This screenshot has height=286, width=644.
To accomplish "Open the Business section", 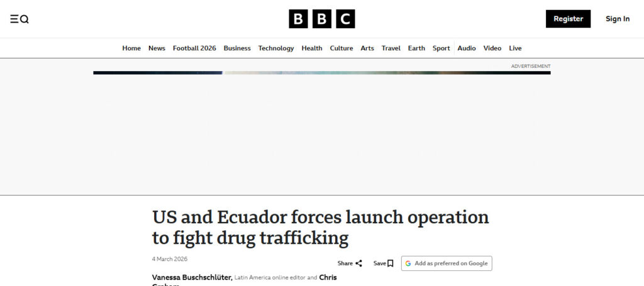I will (x=237, y=48).
